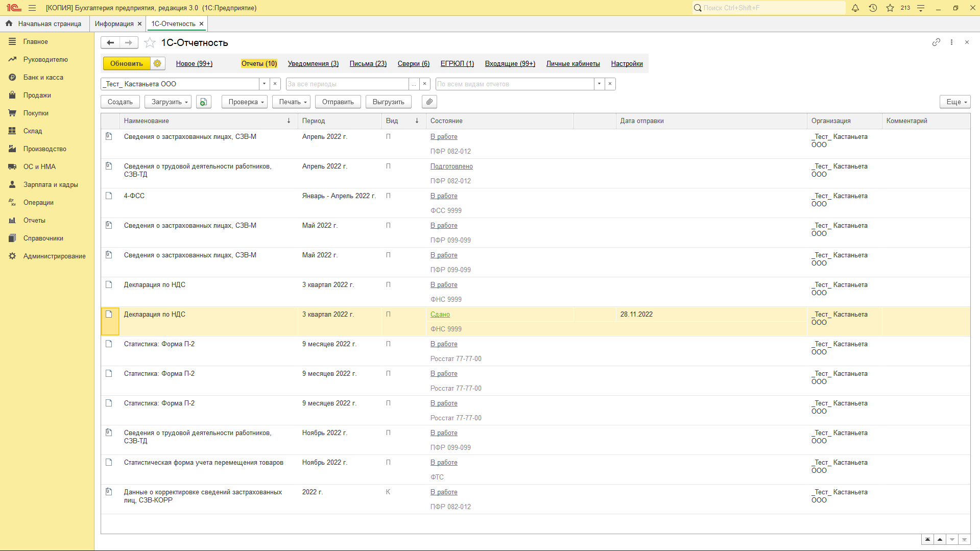Open ЕГРЮЛ (1) link
The height and width of the screenshot is (551, 980).
pos(457,64)
